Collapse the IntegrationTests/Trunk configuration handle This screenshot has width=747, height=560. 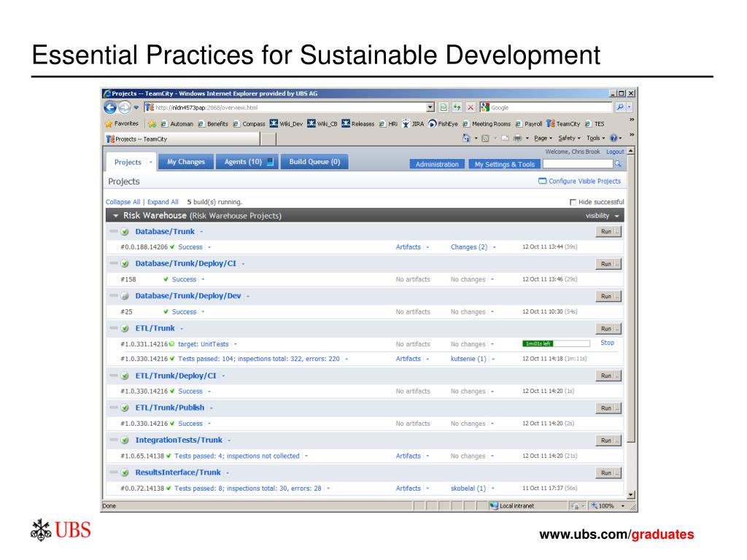click(x=113, y=440)
